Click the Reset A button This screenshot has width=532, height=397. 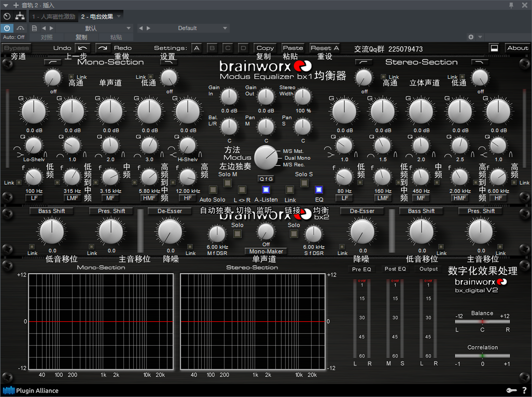coord(325,48)
